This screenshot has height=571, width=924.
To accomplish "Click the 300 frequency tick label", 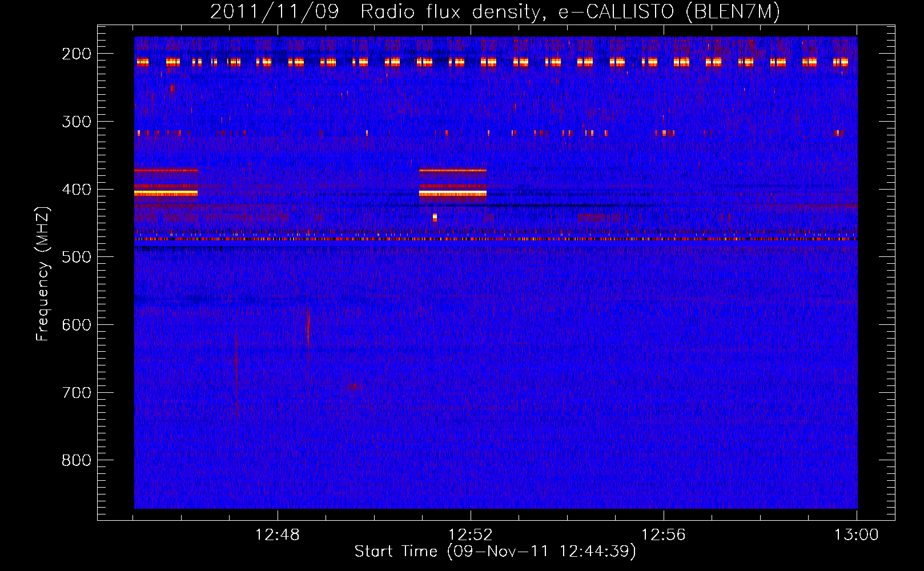I will coord(77,122).
